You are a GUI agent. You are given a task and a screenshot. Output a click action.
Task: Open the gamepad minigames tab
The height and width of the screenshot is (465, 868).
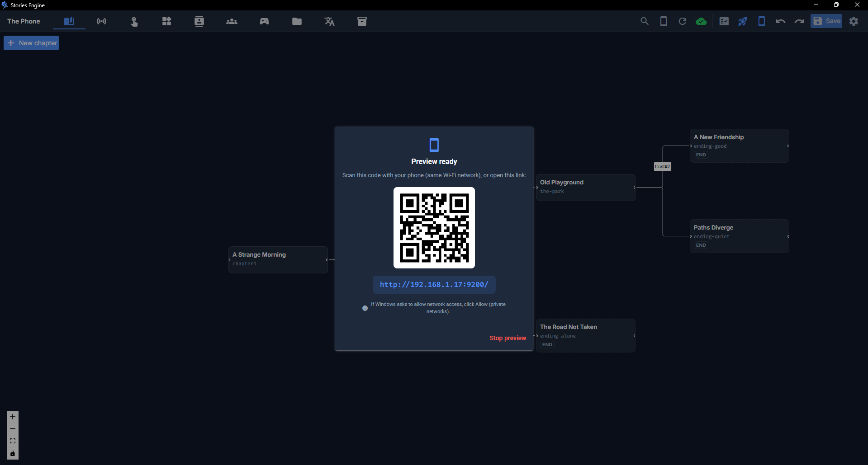pyautogui.click(x=264, y=21)
